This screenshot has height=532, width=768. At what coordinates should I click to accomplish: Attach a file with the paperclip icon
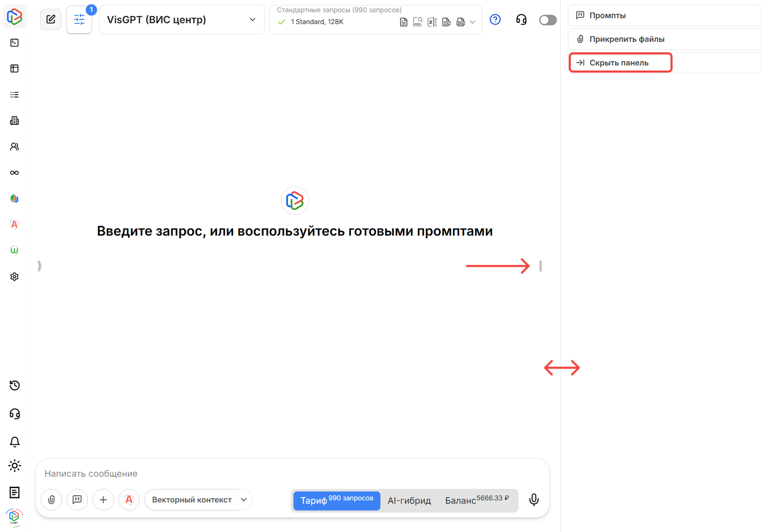click(51, 499)
